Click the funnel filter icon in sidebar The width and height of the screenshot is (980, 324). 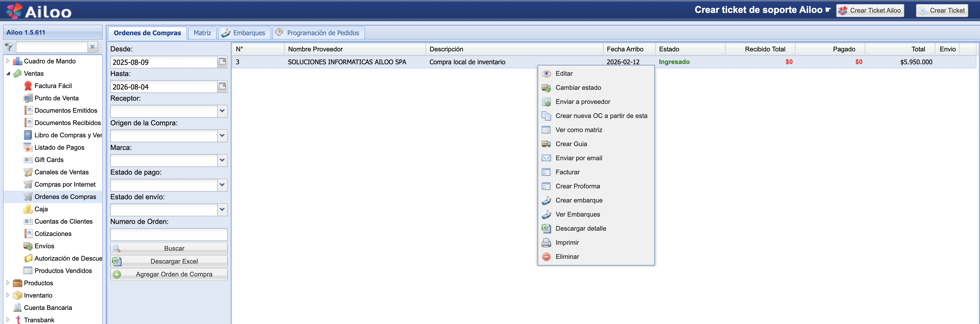tap(9, 47)
